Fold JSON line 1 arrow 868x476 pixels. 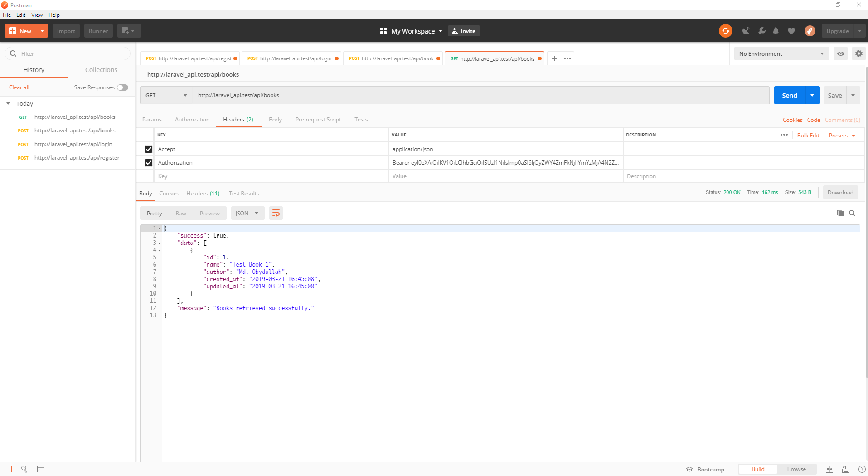[x=160, y=228]
